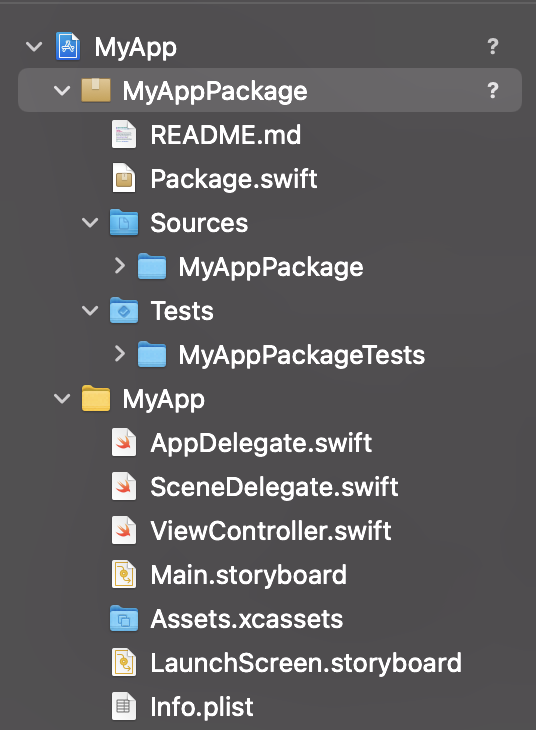Select the MyApp project name at top

point(136,47)
